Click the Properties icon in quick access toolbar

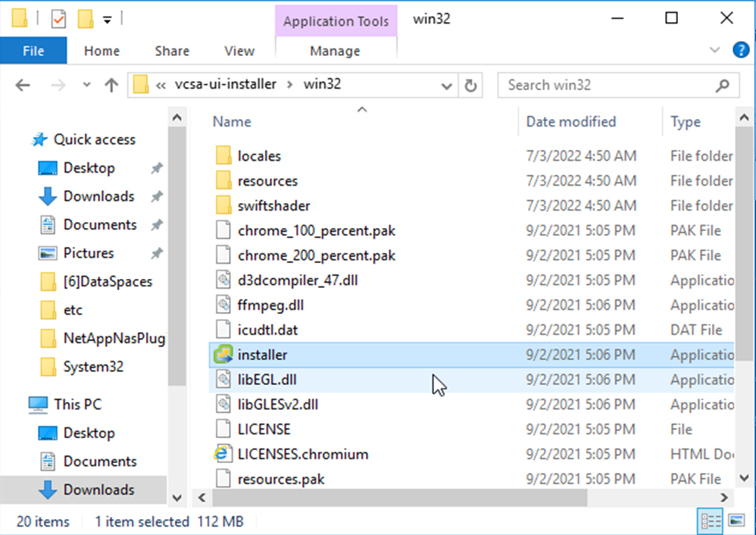[x=58, y=19]
